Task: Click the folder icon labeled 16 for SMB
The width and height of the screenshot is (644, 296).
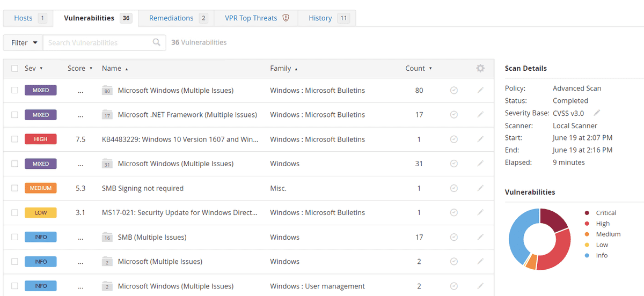Action: click(x=107, y=237)
